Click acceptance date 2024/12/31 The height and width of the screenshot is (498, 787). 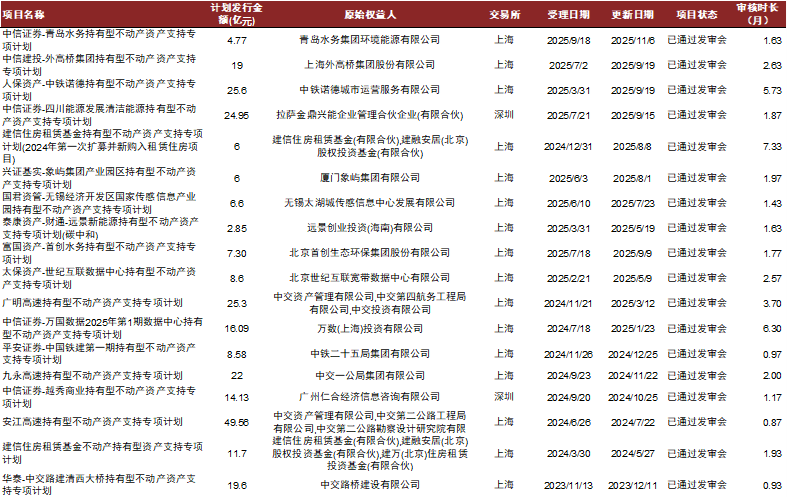click(x=568, y=147)
